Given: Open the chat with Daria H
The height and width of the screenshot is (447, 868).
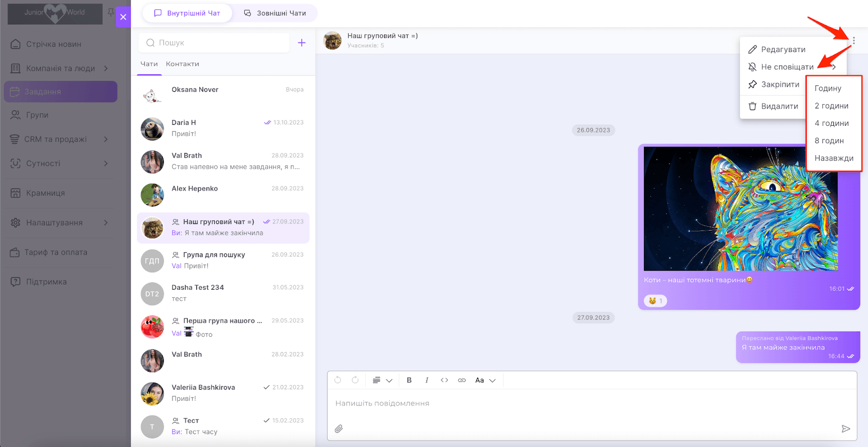Looking at the screenshot, I should [223, 129].
